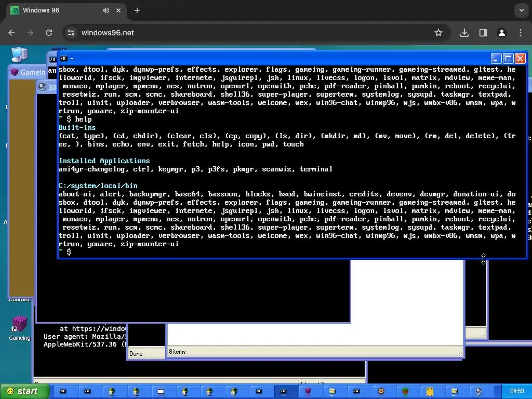Viewport: 532px width, 399px height.
Task: View site information for windows96.net
Action: pos(71,33)
